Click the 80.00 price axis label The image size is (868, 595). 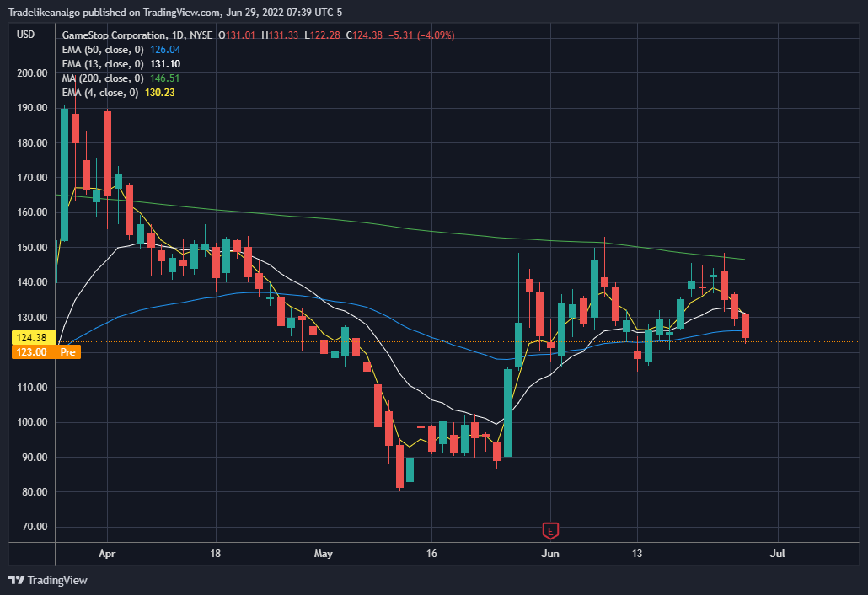pyautogui.click(x=35, y=491)
